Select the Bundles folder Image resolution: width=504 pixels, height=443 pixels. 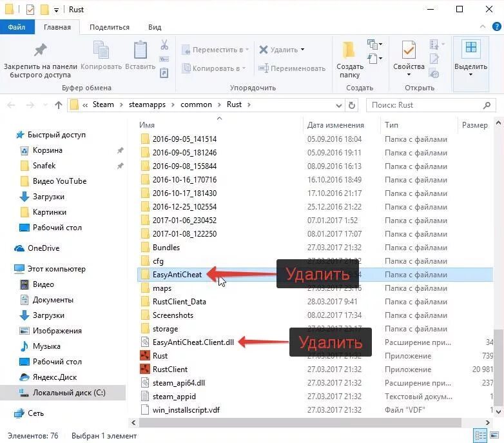(166, 248)
